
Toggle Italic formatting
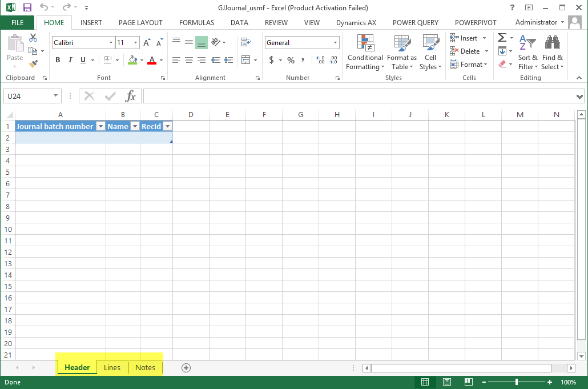pos(70,60)
